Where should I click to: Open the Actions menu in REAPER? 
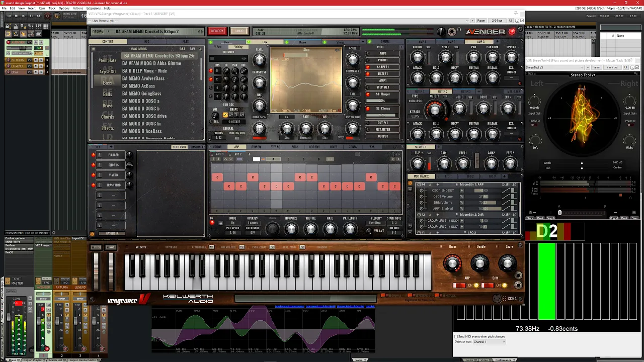click(x=78, y=9)
